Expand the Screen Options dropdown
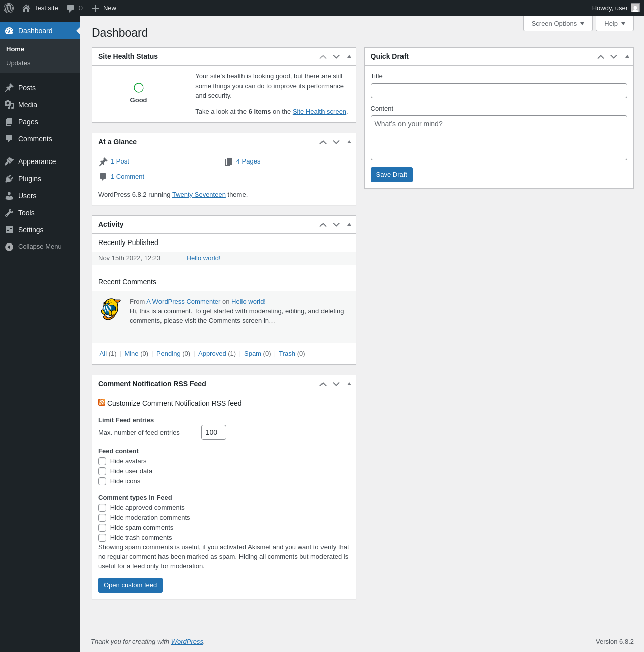This screenshot has width=644, height=652. 558,24
